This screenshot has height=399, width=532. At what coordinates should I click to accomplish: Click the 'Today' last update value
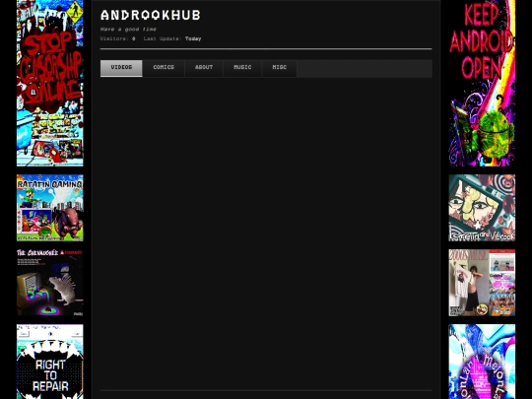193,38
